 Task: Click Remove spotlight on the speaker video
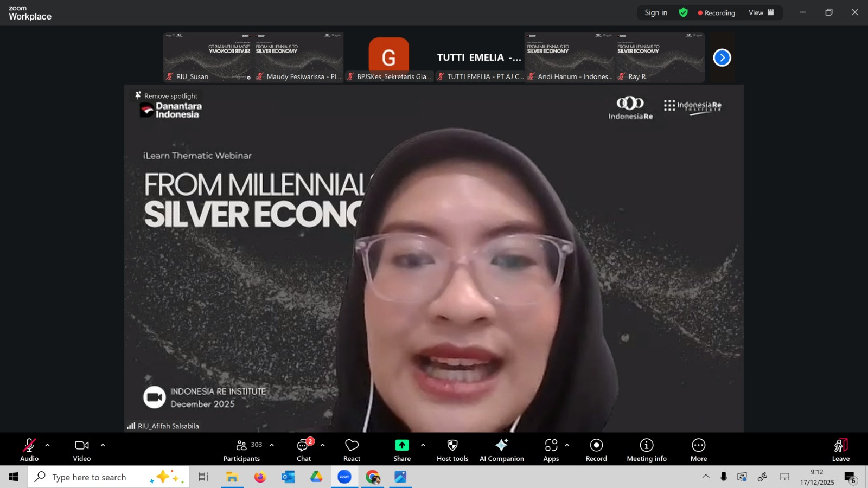[167, 96]
